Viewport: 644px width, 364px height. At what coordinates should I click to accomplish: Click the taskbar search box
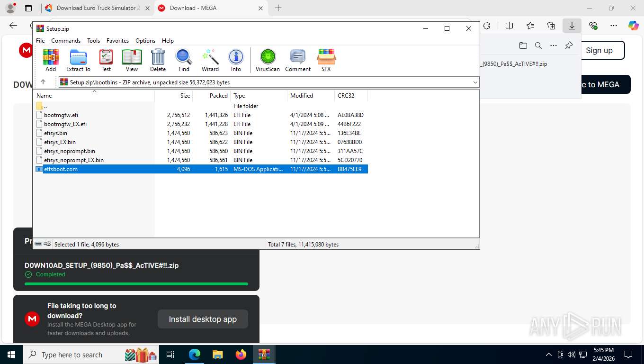pyautogui.click(x=91, y=355)
